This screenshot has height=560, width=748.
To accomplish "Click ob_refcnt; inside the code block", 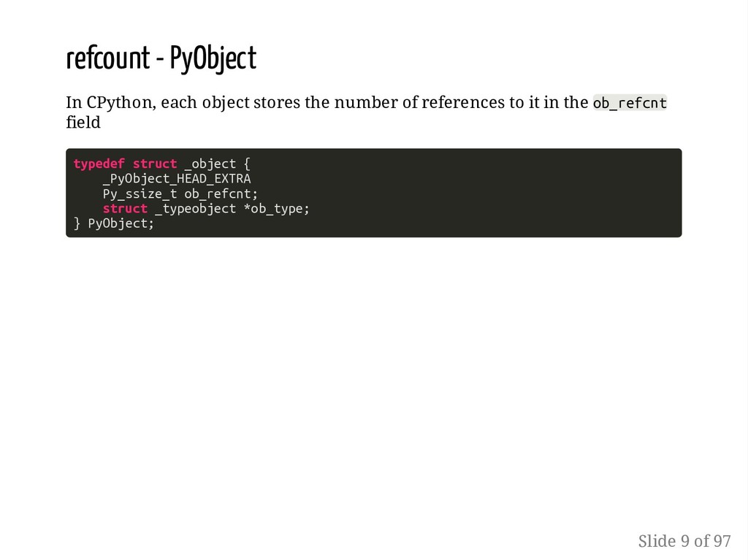I will point(221,193).
